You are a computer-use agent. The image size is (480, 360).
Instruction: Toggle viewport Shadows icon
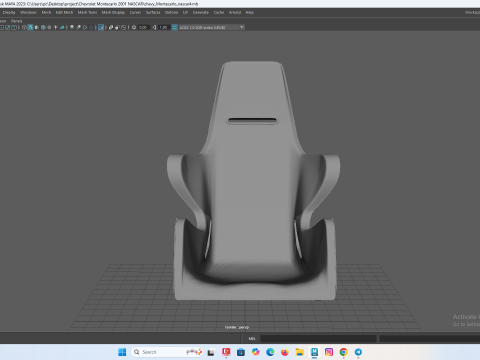click(62, 27)
